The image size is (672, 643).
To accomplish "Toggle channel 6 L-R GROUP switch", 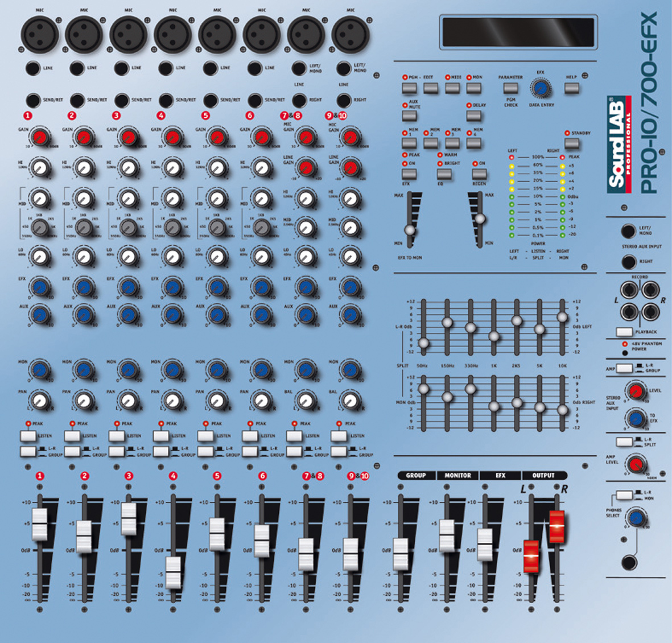I will tap(250, 452).
